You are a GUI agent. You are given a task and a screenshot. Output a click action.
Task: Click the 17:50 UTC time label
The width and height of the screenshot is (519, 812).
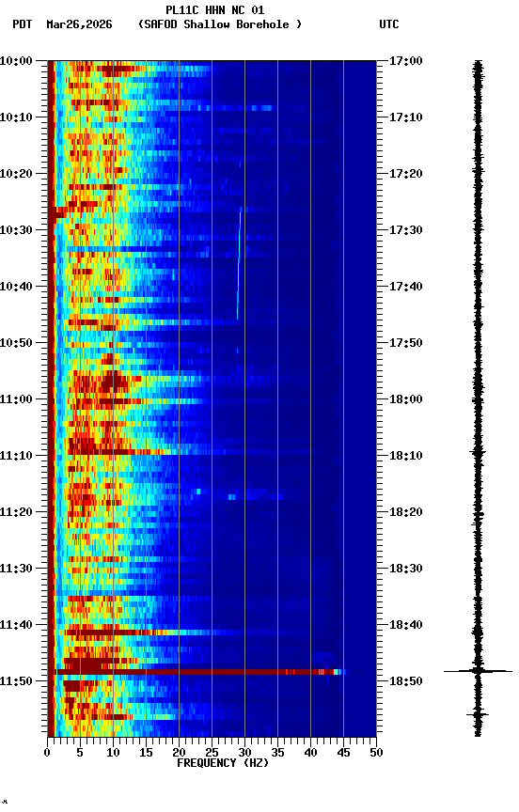[406, 343]
